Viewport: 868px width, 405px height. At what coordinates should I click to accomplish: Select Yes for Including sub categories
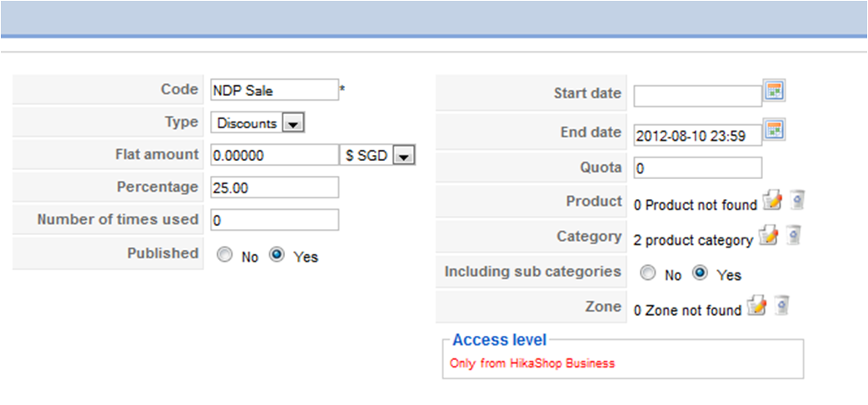[701, 274]
